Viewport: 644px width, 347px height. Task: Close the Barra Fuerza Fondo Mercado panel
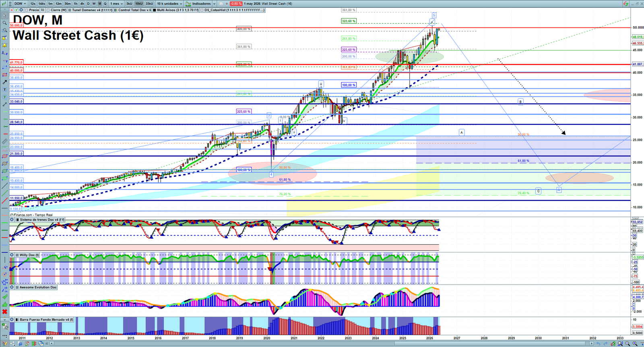[12, 320]
